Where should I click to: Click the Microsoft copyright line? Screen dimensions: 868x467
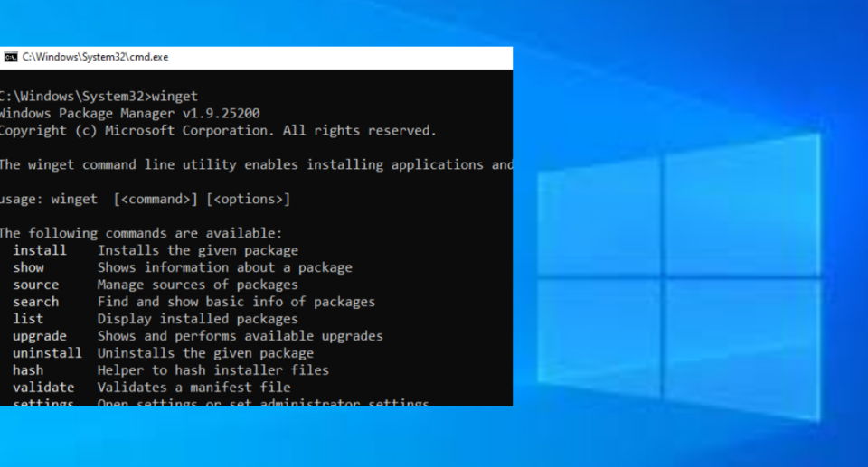point(218,131)
